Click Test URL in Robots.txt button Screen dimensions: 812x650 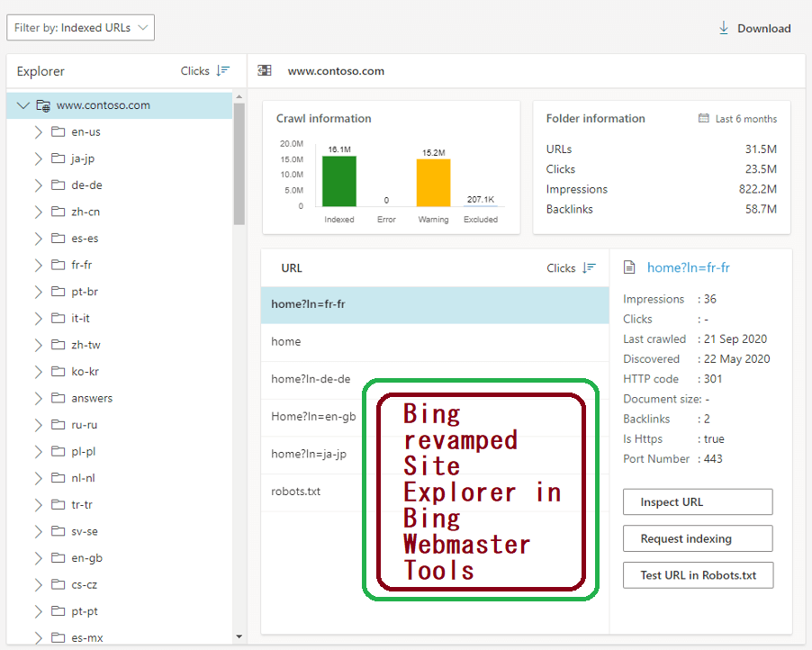click(x=698, y=575)
